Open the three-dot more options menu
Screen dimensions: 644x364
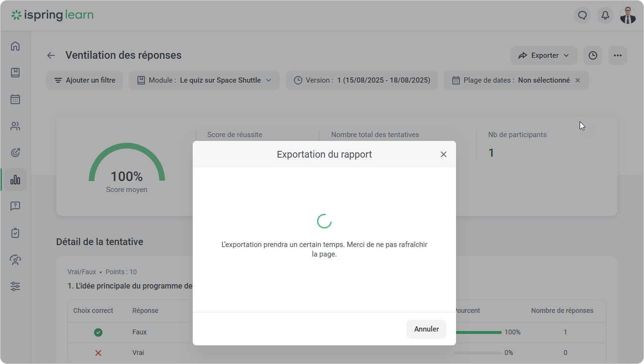pyautogui.click(x=618, y=55)
